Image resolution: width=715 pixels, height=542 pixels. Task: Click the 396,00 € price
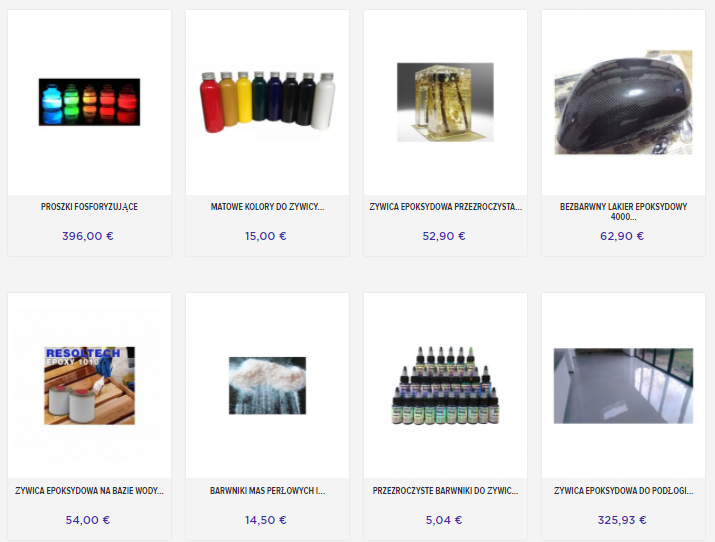click(x=88, y=236)
